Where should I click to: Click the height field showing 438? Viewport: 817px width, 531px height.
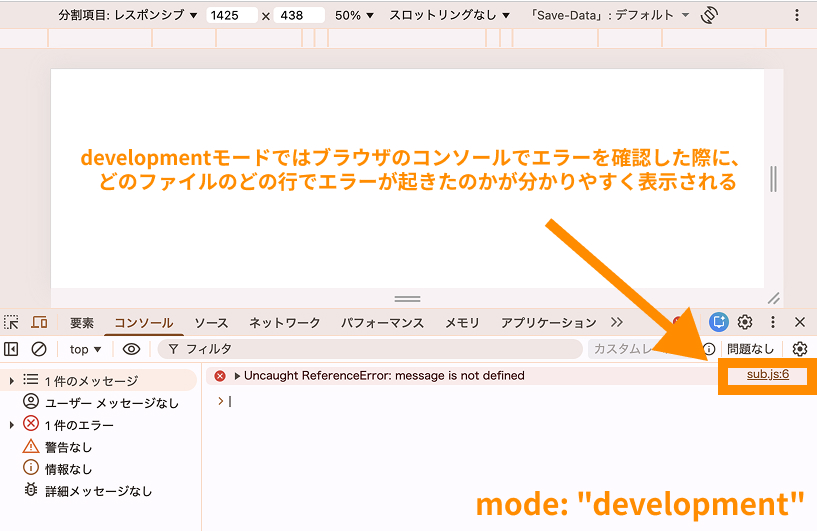pos(299,15)
